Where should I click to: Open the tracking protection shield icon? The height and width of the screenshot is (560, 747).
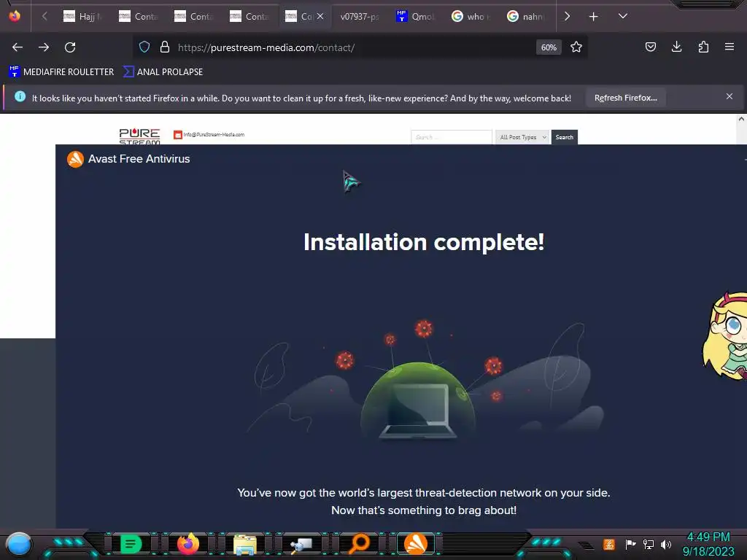point(144,47)
